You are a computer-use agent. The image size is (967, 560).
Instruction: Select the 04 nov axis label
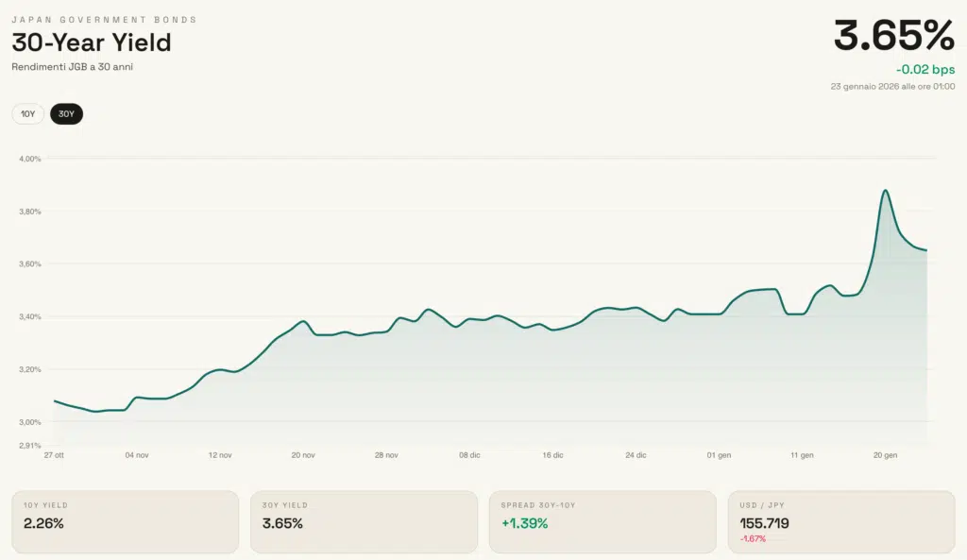137,455
